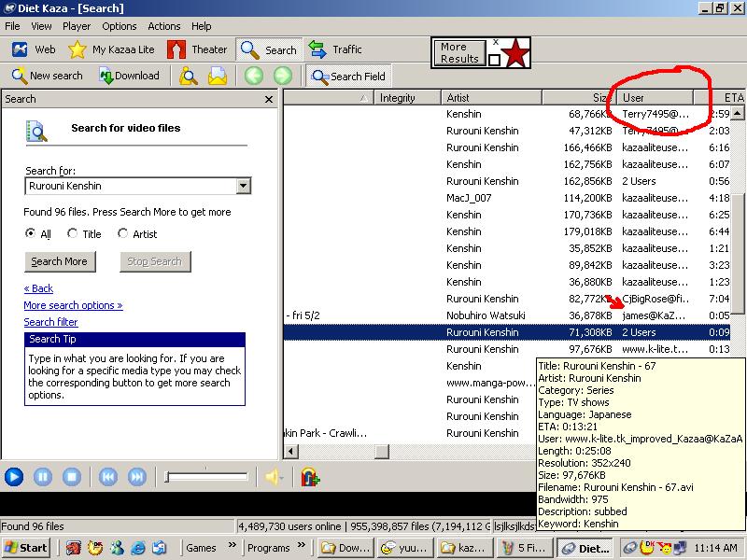Click the green back arrow icon
The height and width of the screenshot is (560, 747).
tap(253, 76)
